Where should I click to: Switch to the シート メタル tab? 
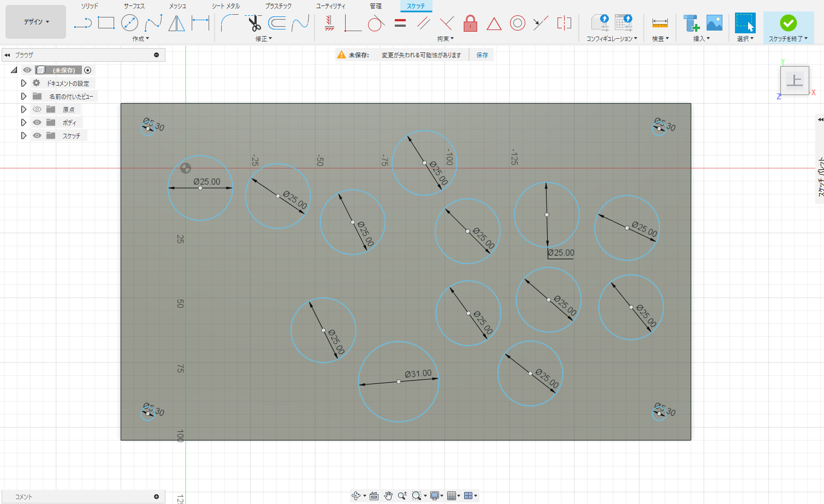[226, 6]
